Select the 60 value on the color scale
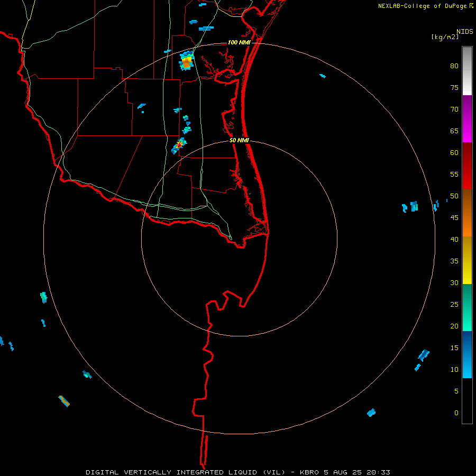Image resolution: width=476 pixels, height=476 pixels. point(454,153)
